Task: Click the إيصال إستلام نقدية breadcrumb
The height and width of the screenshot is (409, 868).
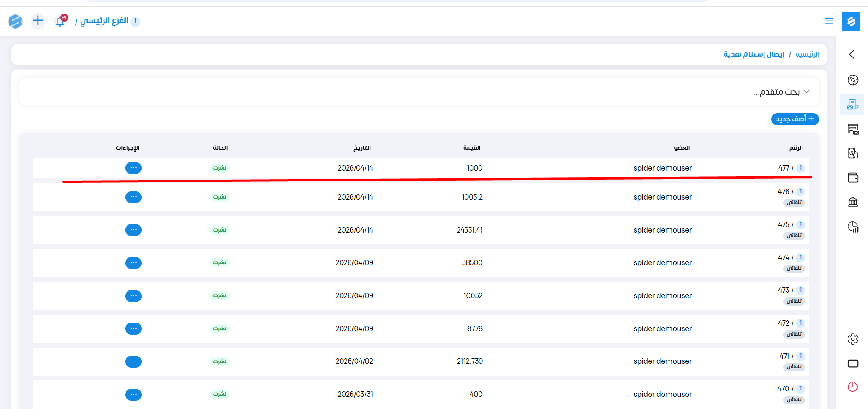Action: click(x=754, y=54)
